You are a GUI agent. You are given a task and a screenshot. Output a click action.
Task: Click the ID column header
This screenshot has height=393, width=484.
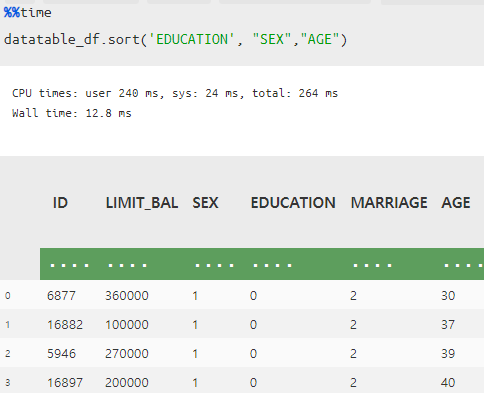(x=60, y=203)
